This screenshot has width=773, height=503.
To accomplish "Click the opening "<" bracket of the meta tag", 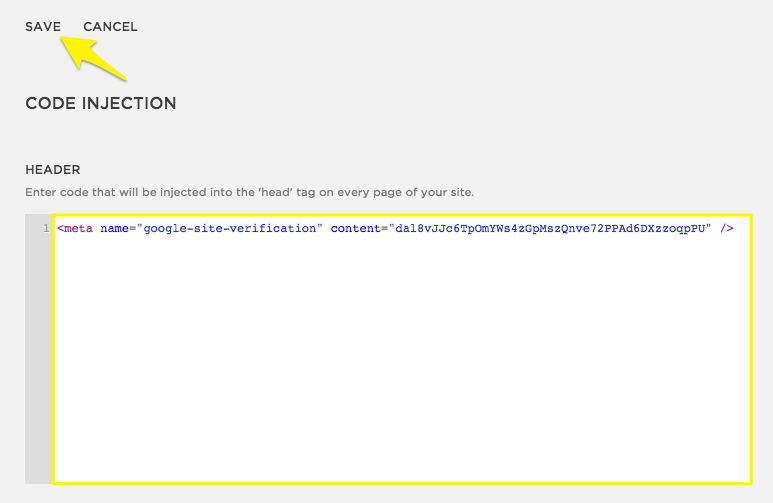I will tap(60, 229).
